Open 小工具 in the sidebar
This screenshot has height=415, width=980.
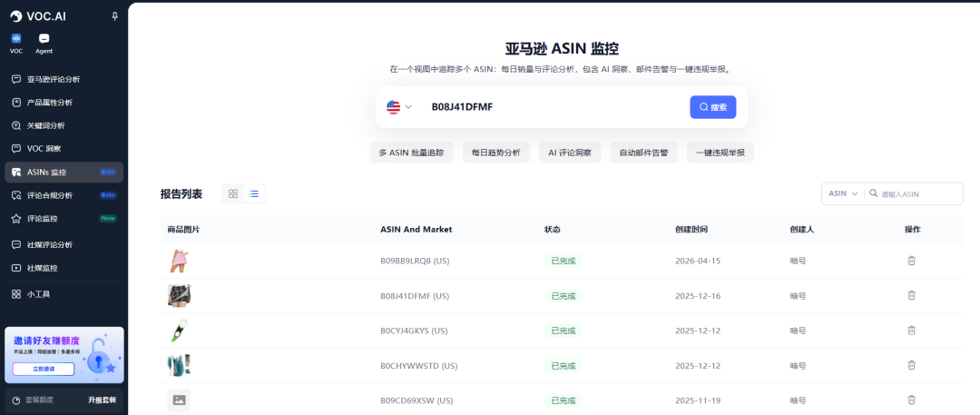38,294
